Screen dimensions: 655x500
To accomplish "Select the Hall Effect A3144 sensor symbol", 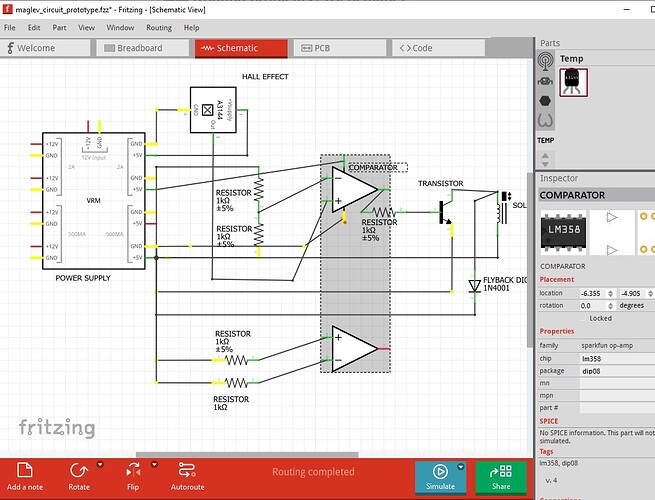I will tap(213, 110).
